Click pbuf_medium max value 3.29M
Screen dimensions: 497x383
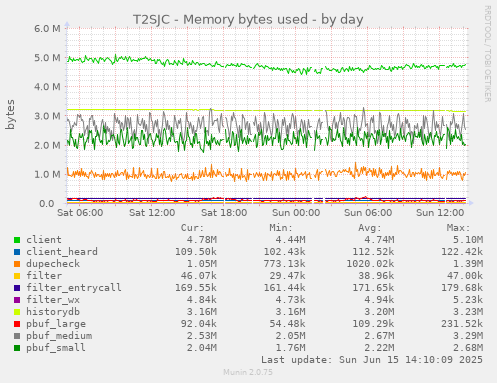coord(468,336)
